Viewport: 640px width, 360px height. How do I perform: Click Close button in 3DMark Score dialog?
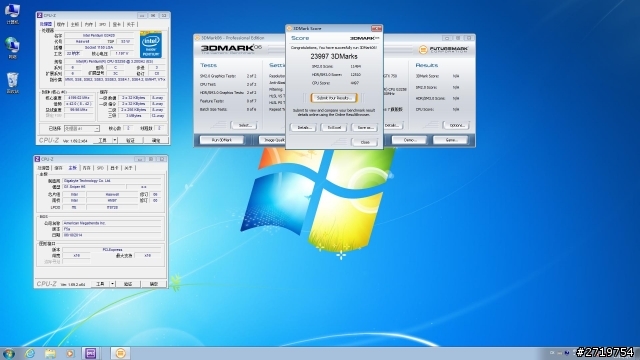coord(365,142)
